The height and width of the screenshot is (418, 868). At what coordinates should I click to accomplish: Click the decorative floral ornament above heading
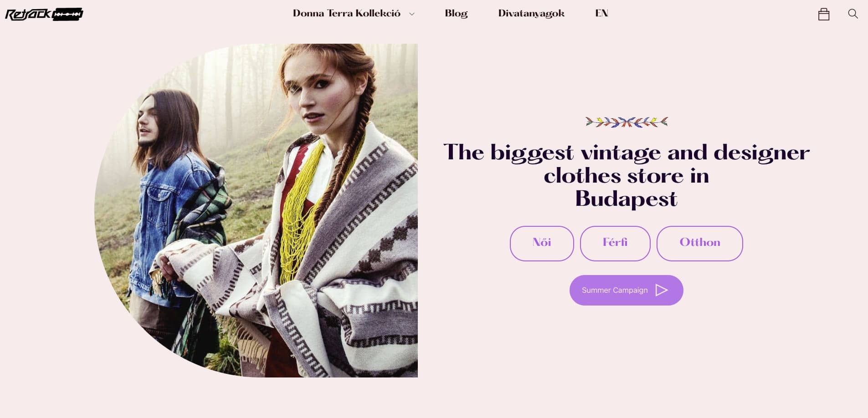tap(627, 122)
